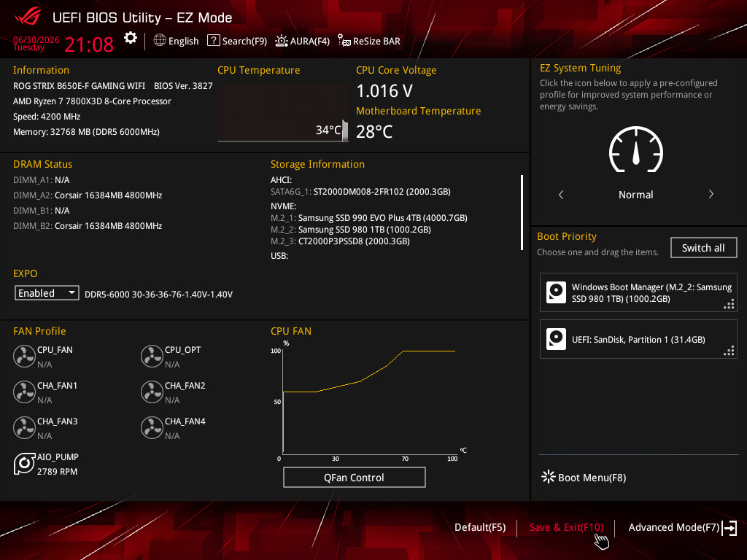747x560 pixels.
Task: Click DIMM_A2 Corsair 16384MB entry
Action: (x=88, y=195)
